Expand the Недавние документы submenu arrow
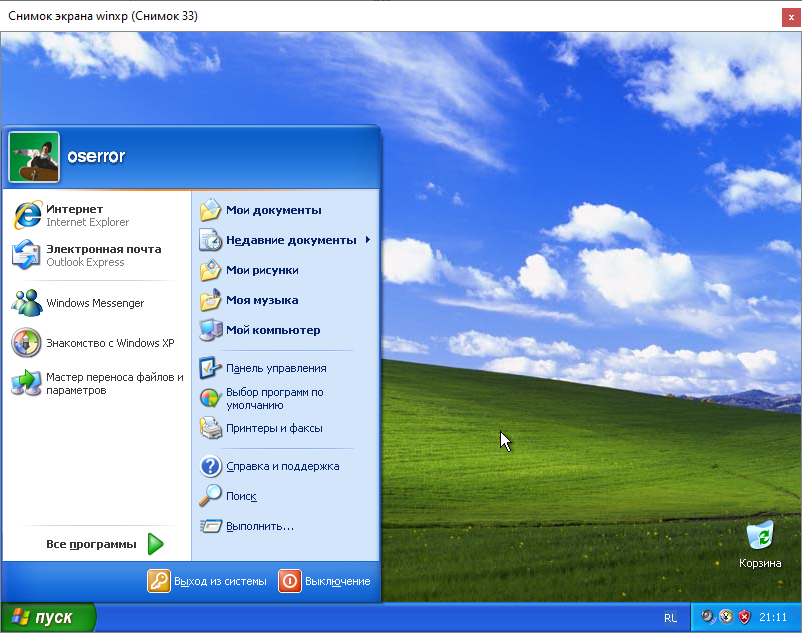Image resolution: width=802 pixels, height=633 pixels. point(368,239)
